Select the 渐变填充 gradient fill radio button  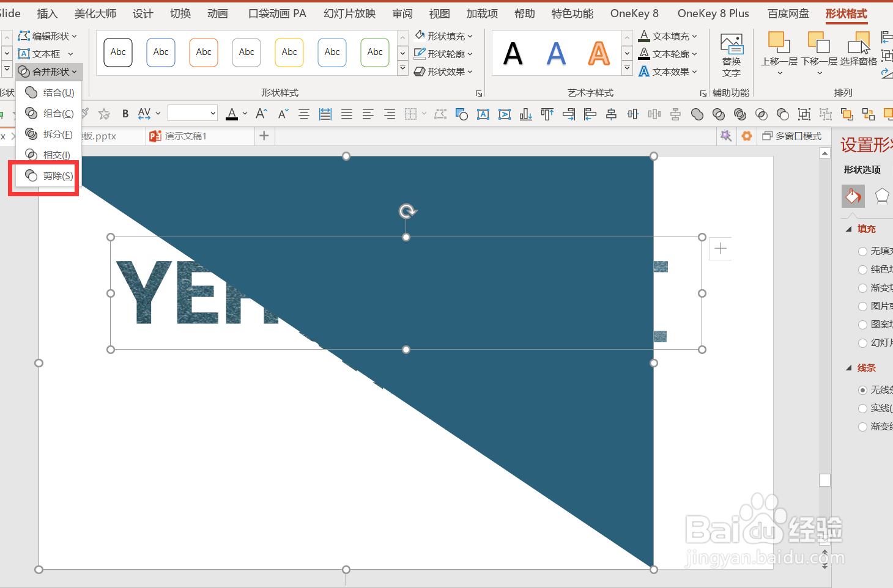(x=863, y=288)
